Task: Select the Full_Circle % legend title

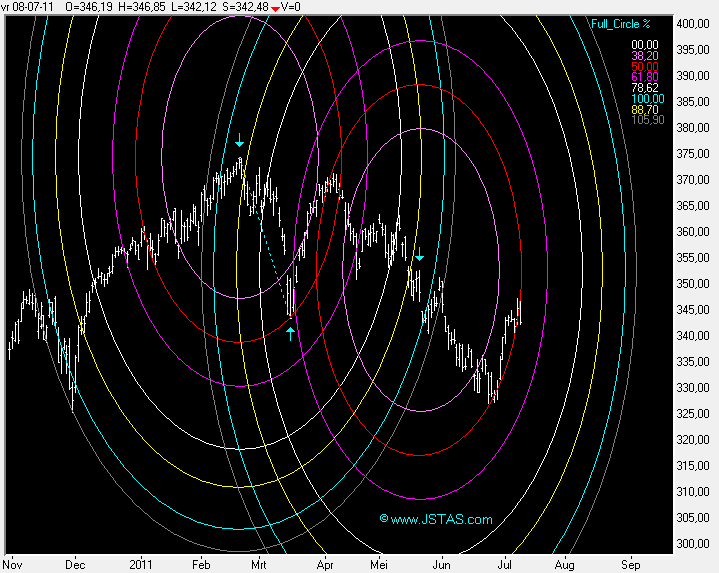Action: (621, 24)
